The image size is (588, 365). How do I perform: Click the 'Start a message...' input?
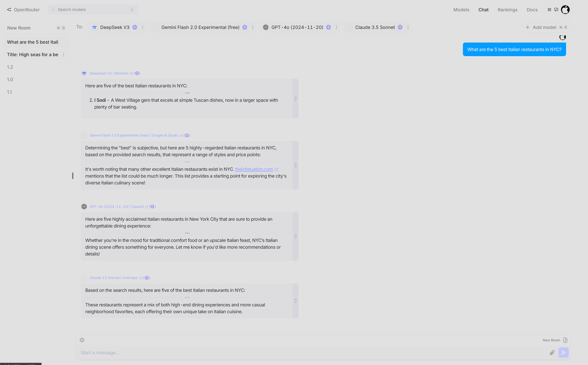(x=312, y=353)
